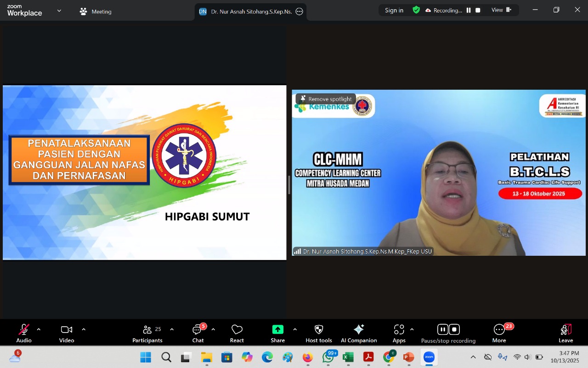
Task: Open the Chat panel
Action: point(198,333)
